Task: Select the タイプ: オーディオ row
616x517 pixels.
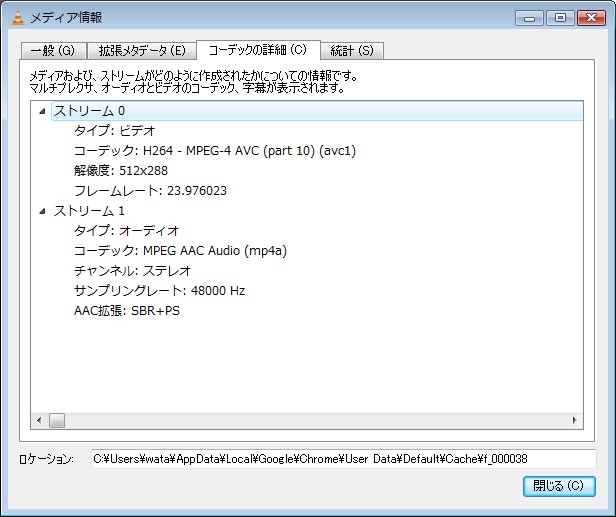Action: (126, 231)
